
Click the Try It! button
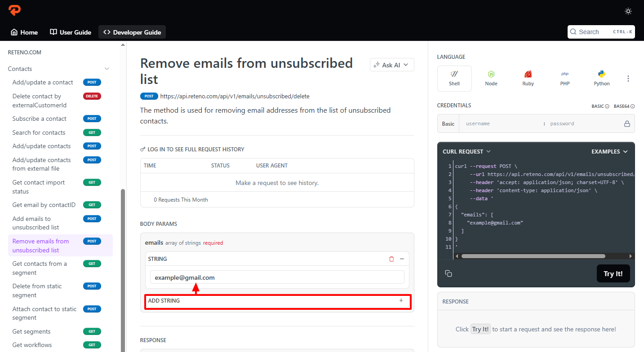[x=613, y=273]
